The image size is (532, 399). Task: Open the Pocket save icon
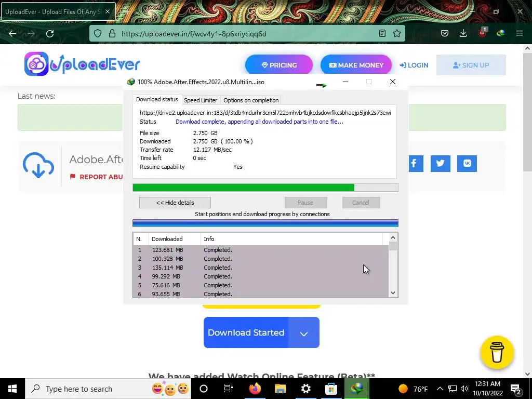tap(445, 33)
